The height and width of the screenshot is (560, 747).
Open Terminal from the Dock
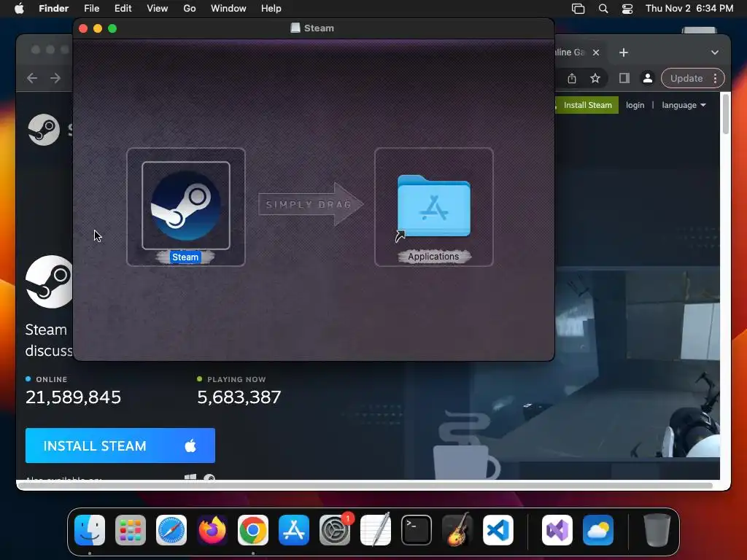point(417,530)
